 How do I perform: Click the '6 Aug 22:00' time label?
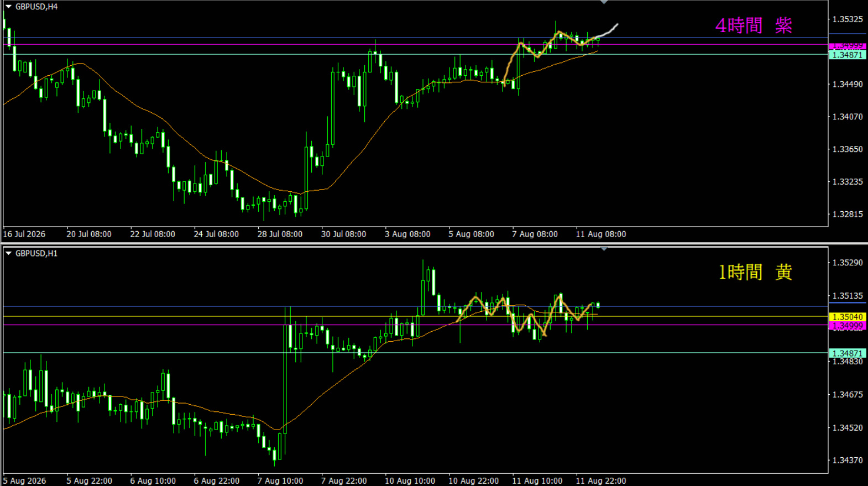click(217, 480)
